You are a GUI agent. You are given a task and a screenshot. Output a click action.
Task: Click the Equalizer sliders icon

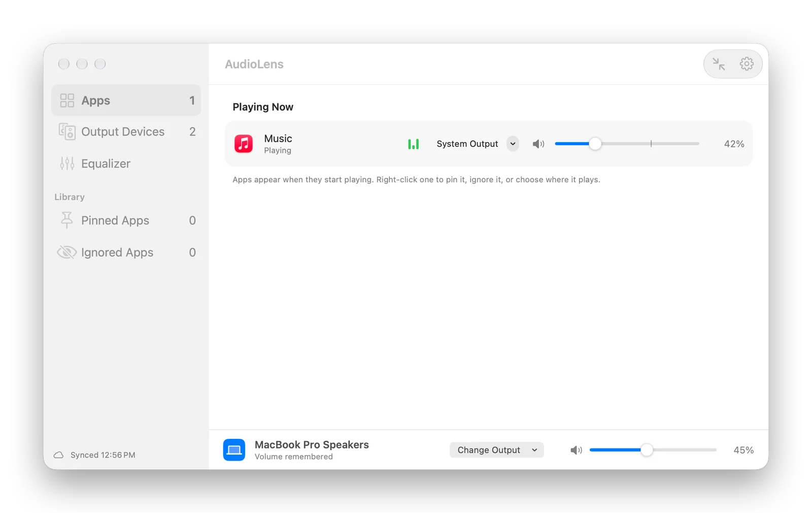(x=67, y=164)
